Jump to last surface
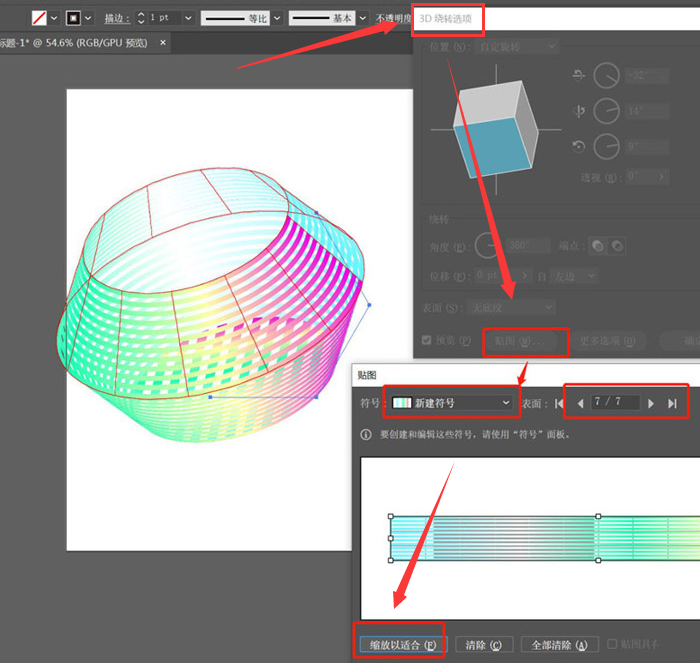Screen dimensions: 700x663 (672, 403)
